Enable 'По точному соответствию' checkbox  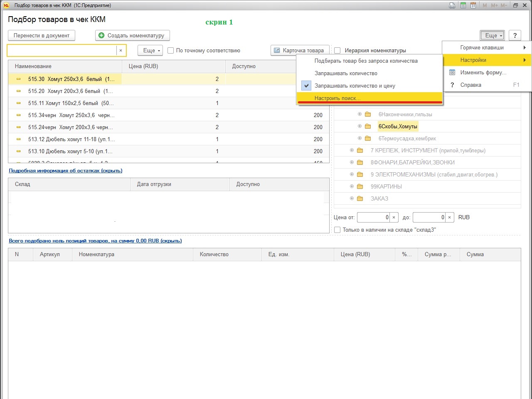170,50
